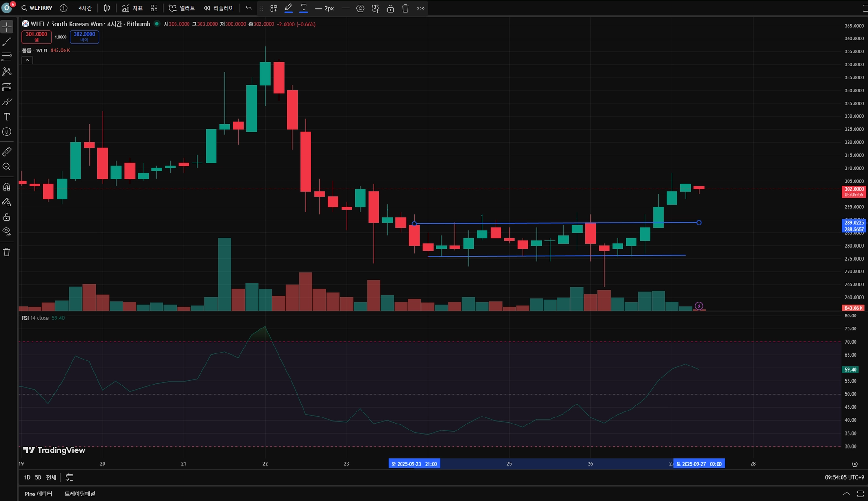Screen dimensions: 868x501
Task: Open the 4시간 interval dropdown
Action: tap(85, 8)
